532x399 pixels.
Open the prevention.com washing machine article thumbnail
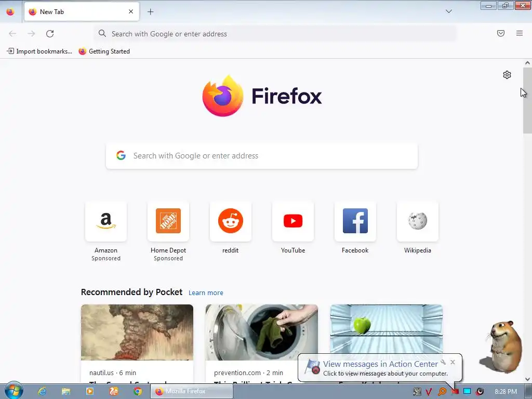pos(262,332)
